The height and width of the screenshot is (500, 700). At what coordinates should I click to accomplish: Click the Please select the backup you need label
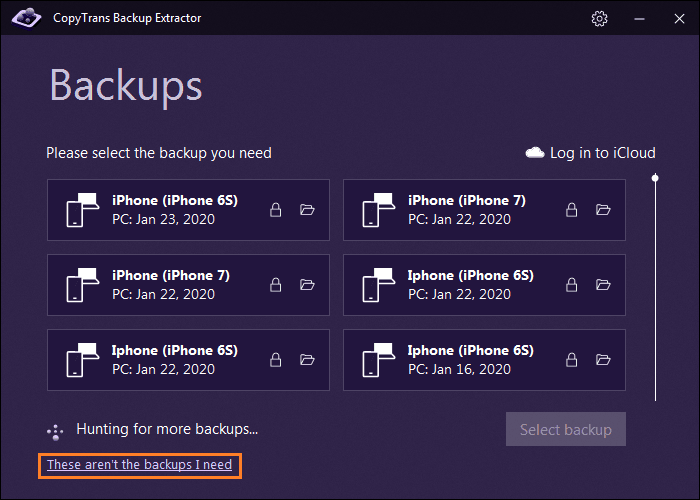click(x=159, y=153)
